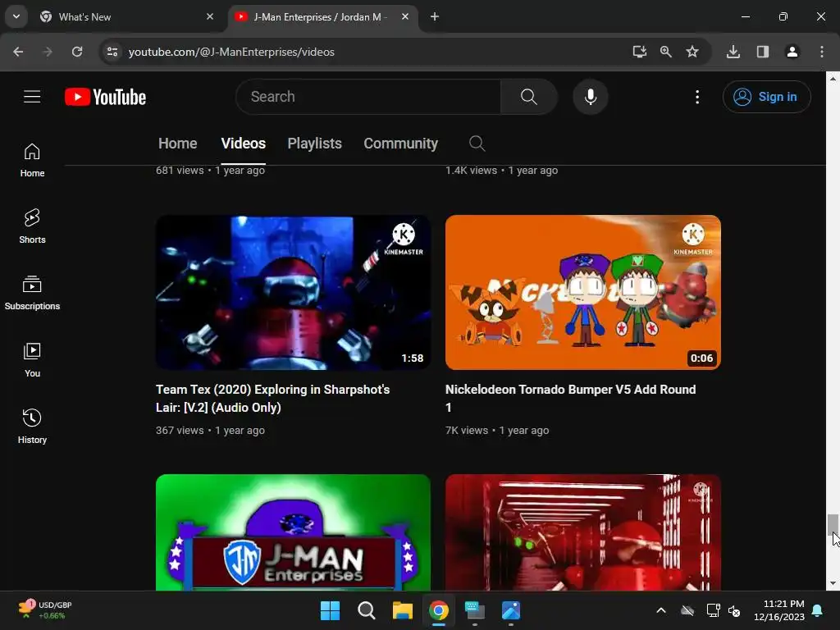Open the Playlists tab

[x=314, y=143]
